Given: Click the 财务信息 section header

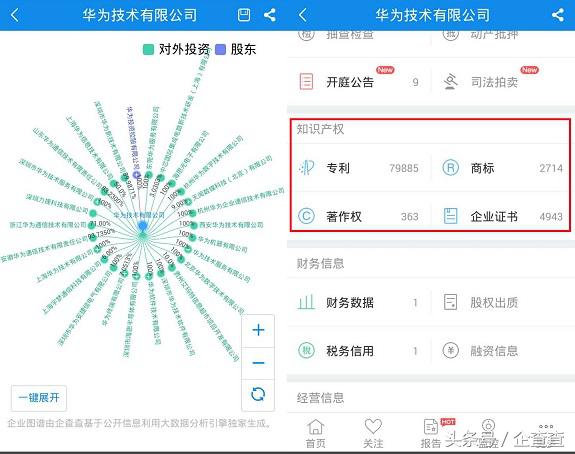Looking at the screenshot, I should [x=320, y=263].
